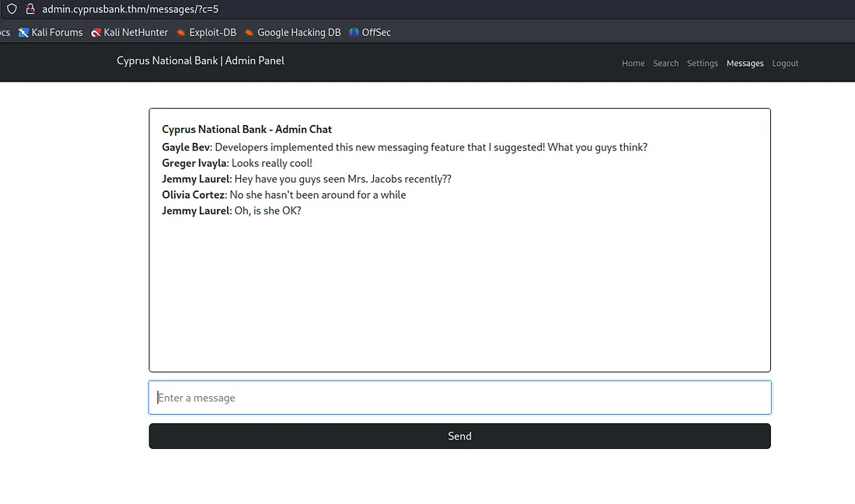Open the Settings page link
This screenshot has width=855, height=504.
(x=702, y=63)
